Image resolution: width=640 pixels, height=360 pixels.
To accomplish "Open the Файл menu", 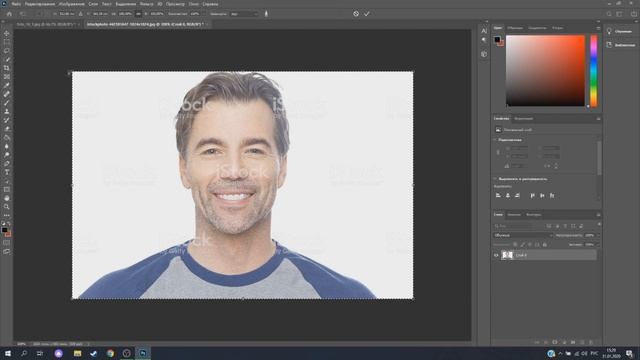I will pos(16,4).
